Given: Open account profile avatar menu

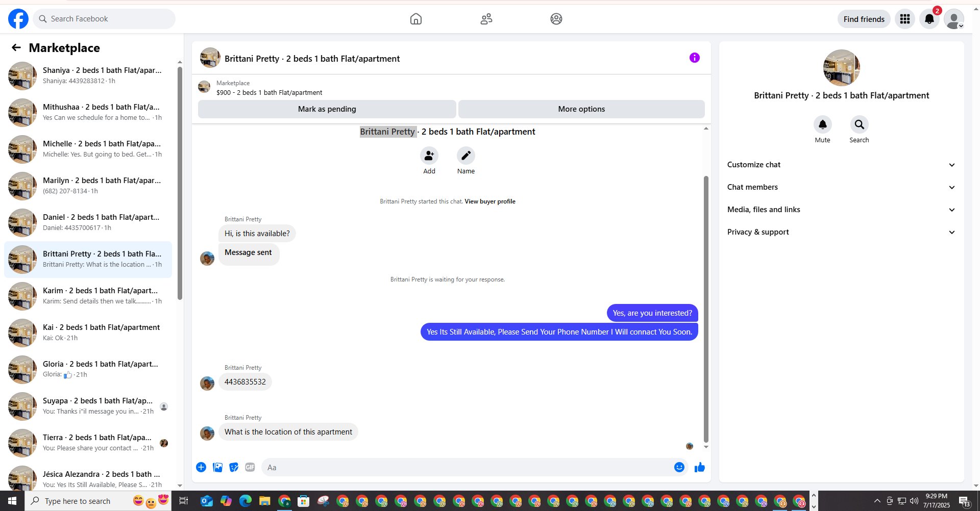Looking at the screenshot, I should pos(954,19).
